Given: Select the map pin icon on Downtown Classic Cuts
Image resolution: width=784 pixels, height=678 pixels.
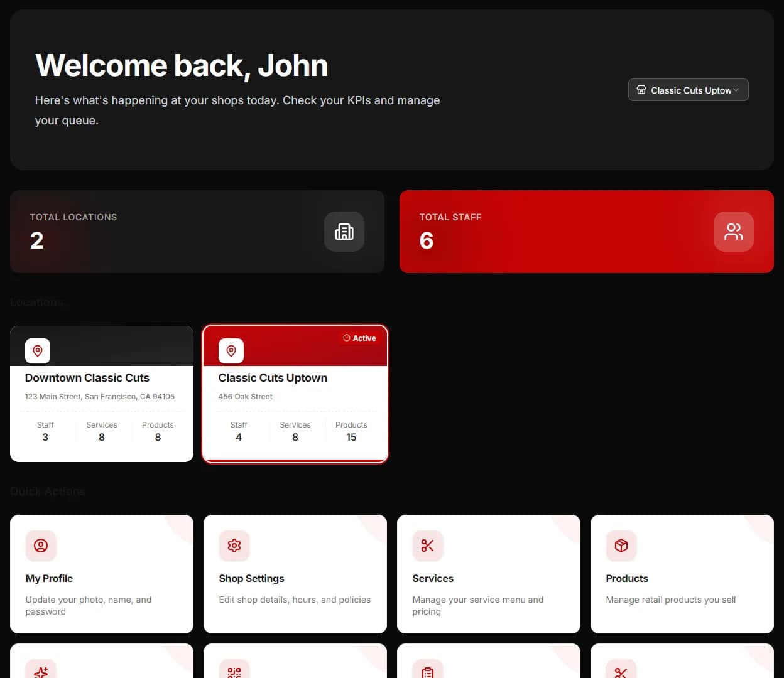Looking at the screenshot, I should pyautogui.click(x=37, y=351).
